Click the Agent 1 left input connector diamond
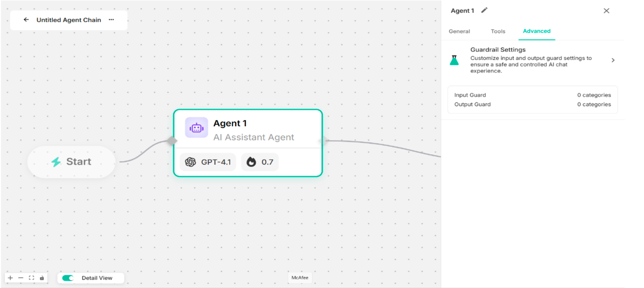644x288 pixels. click(x=172, y=141)
